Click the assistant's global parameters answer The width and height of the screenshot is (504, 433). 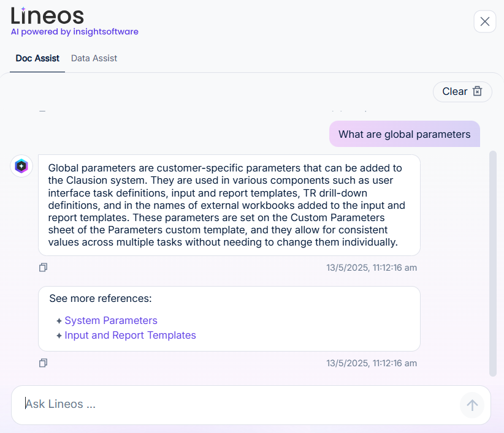pos(229,205)
